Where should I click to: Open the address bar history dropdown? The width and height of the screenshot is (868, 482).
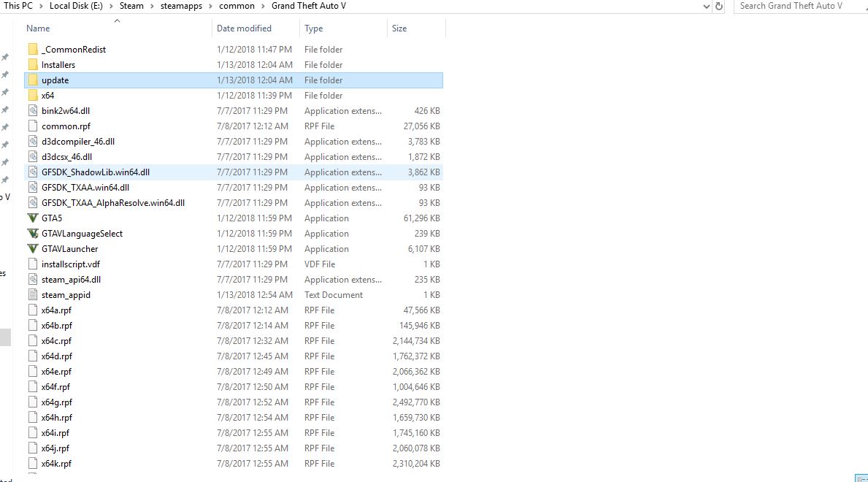pos(707,6)
